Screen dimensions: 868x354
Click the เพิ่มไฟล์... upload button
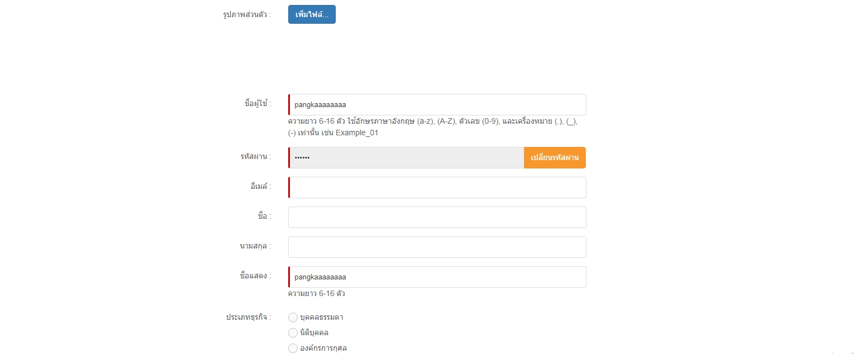tap(311, 14)
